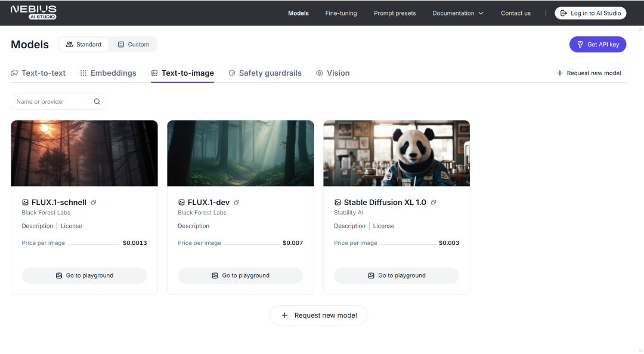This screenshot has width=644, height=354.
Task: Open the Contact us nav item
Action: coord(515,13)
